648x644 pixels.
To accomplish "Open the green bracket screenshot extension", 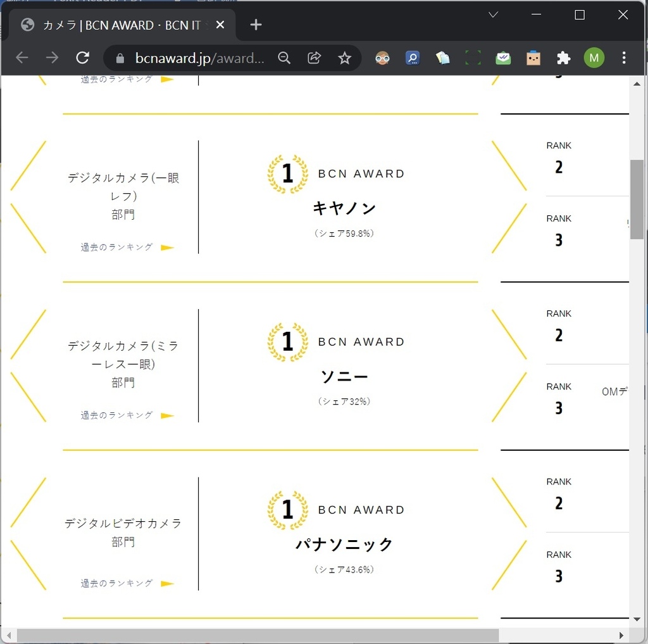I will 473,58.
